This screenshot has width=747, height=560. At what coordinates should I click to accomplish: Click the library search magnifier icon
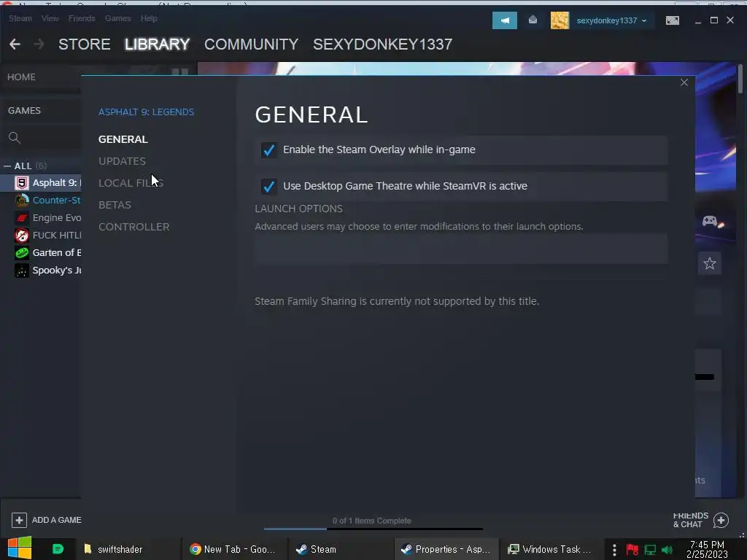click(x=15, y=138)
